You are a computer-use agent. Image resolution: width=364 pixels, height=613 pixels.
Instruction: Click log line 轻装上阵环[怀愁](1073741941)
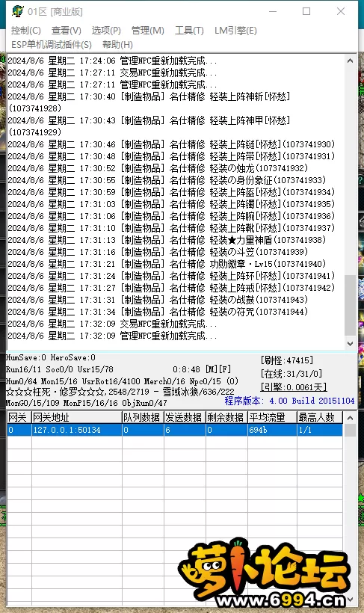click(171, 276)
